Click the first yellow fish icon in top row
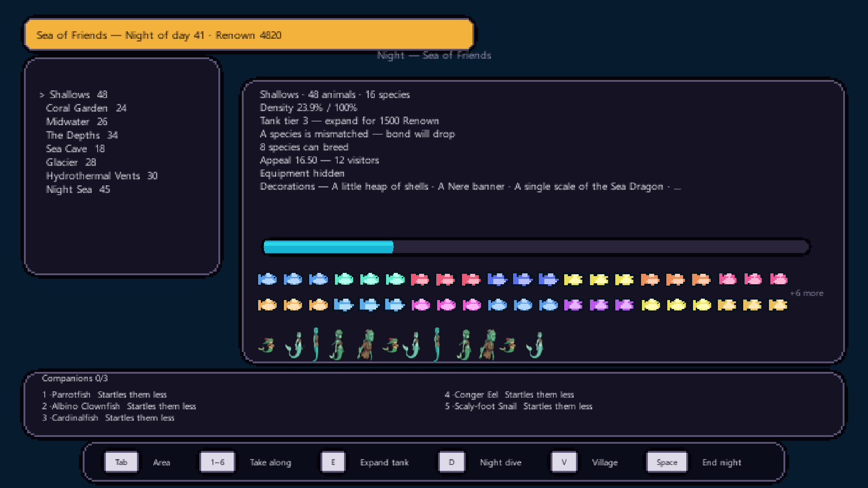The height and width of the screenshot is (488, 868). click(573, 279)
